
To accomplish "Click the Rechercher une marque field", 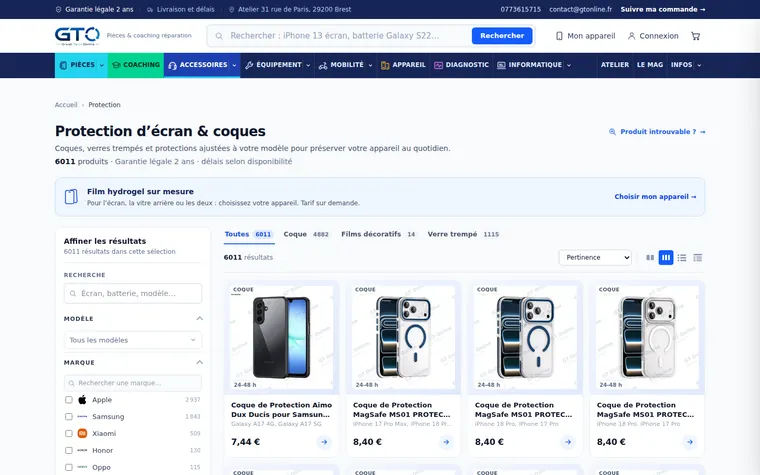I will (x=133, y=383).
